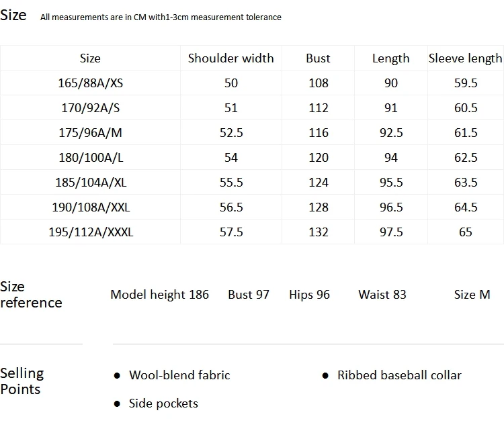
Task: Click the Selling Points heading
Action: point(22,381)
